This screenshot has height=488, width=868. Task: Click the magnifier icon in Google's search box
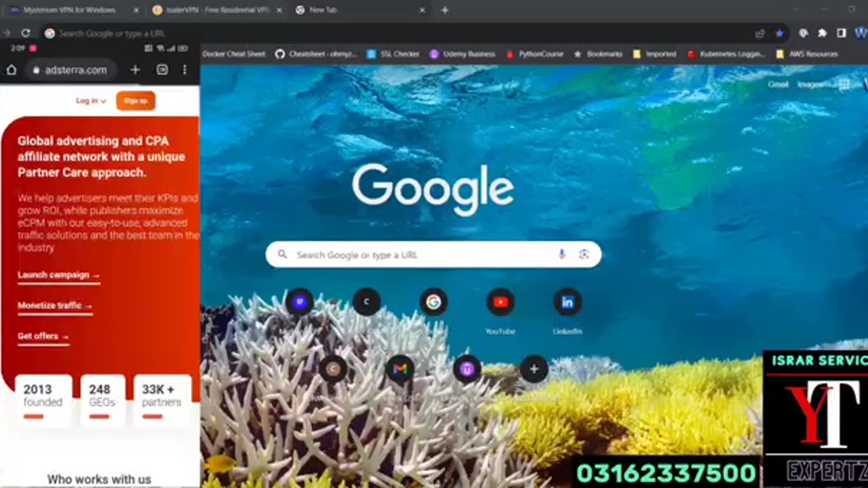282,255
